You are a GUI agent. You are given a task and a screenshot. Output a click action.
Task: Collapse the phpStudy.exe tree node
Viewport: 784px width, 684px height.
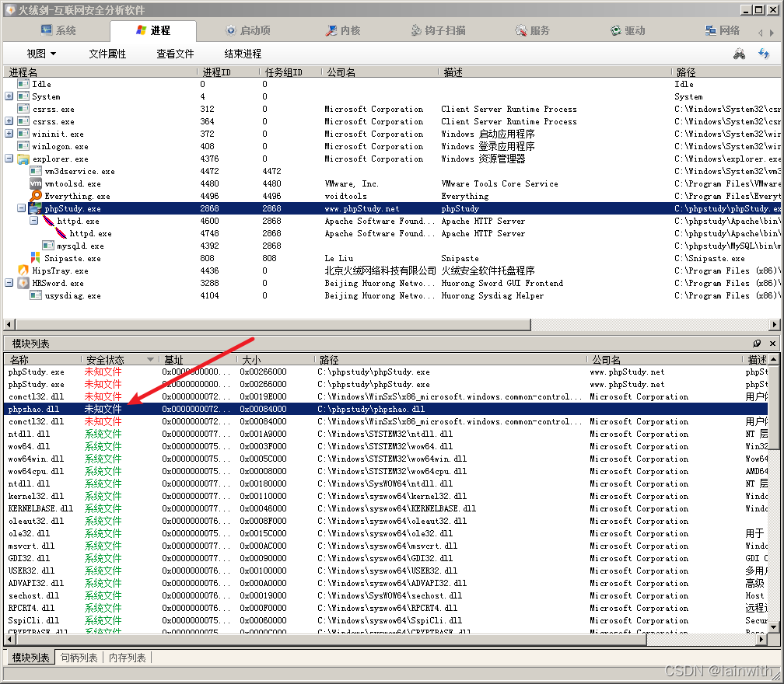click(x=22, y=208)
